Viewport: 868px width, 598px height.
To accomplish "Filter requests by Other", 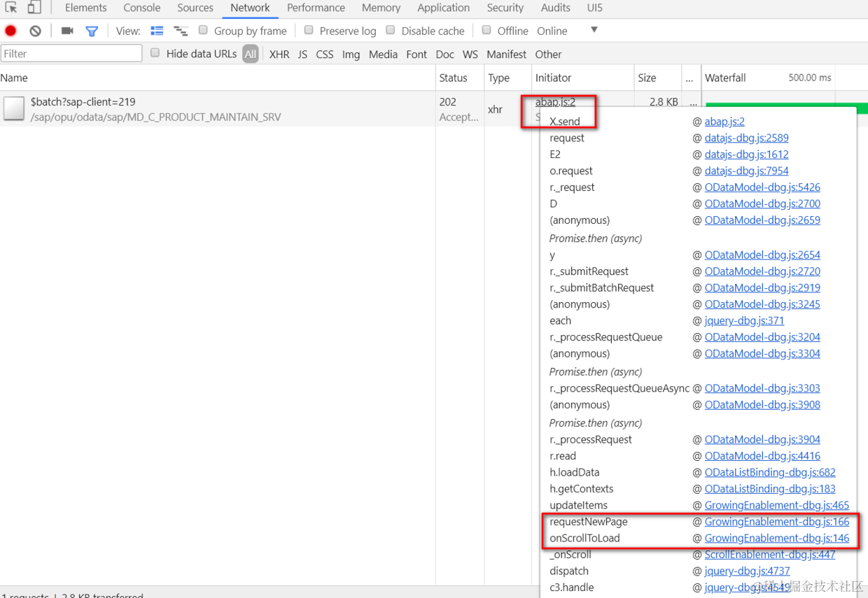I will click(548, 54).
